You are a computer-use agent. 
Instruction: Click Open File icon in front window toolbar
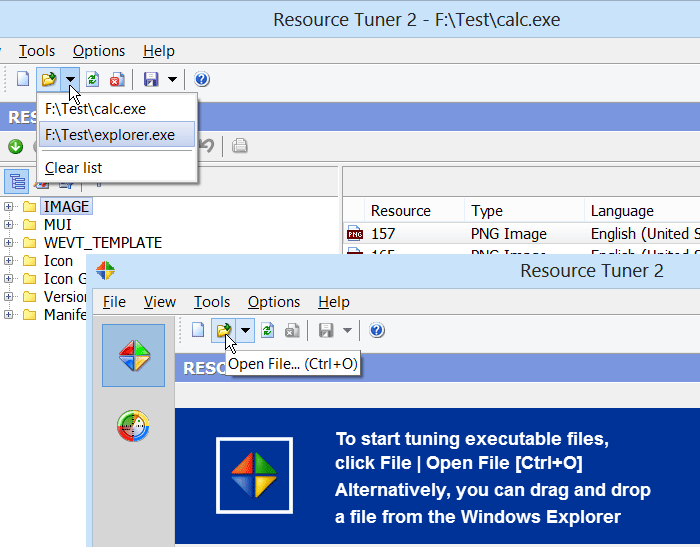click(x=224, y=330)
